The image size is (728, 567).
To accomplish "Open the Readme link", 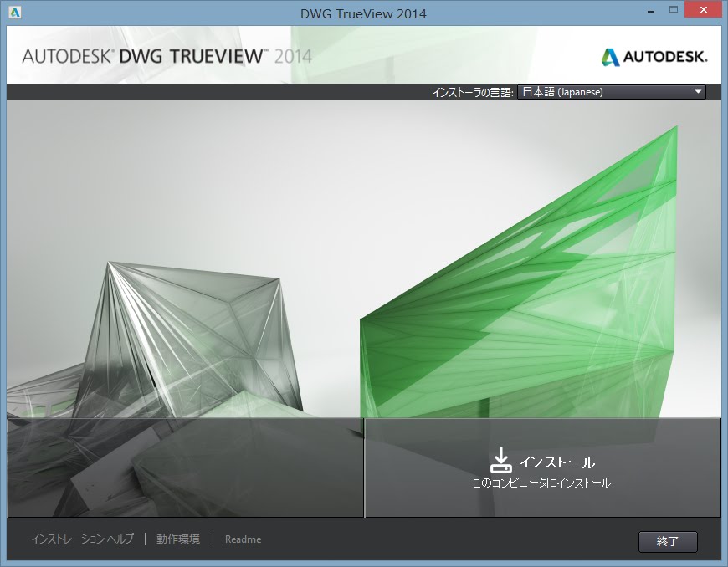I will tap(243, 539).
